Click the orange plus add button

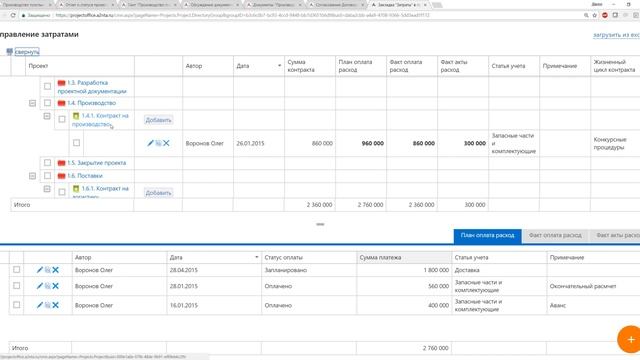coord(630,339)
